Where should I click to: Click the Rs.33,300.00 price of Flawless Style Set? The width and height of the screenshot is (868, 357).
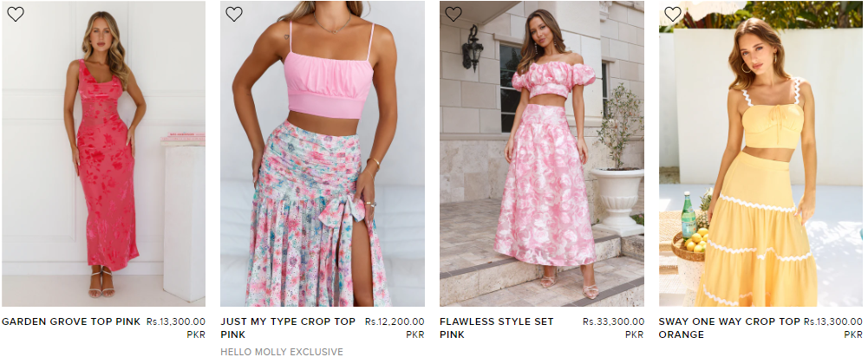tap(613, 321)
